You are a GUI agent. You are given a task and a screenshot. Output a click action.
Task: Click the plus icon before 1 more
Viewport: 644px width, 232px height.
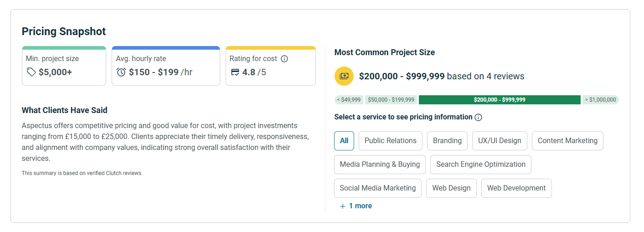[343, 206]
